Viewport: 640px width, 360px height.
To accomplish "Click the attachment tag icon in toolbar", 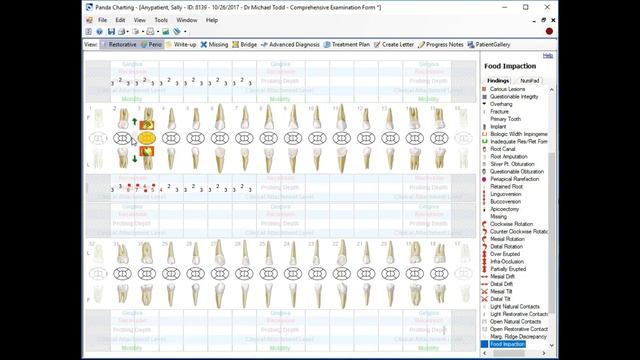I will 177,31.
